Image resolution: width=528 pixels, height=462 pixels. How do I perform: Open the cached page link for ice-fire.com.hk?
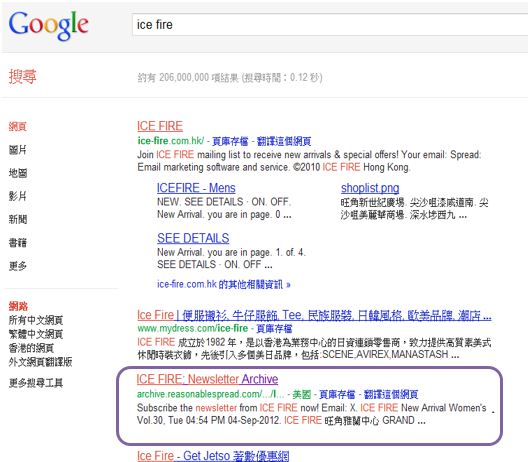click(230, 141)
